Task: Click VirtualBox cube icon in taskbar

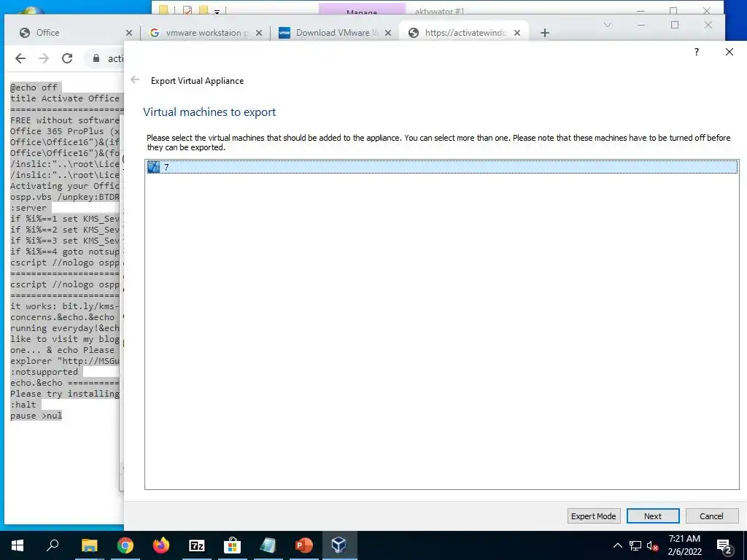Action: tap(339, 545)
